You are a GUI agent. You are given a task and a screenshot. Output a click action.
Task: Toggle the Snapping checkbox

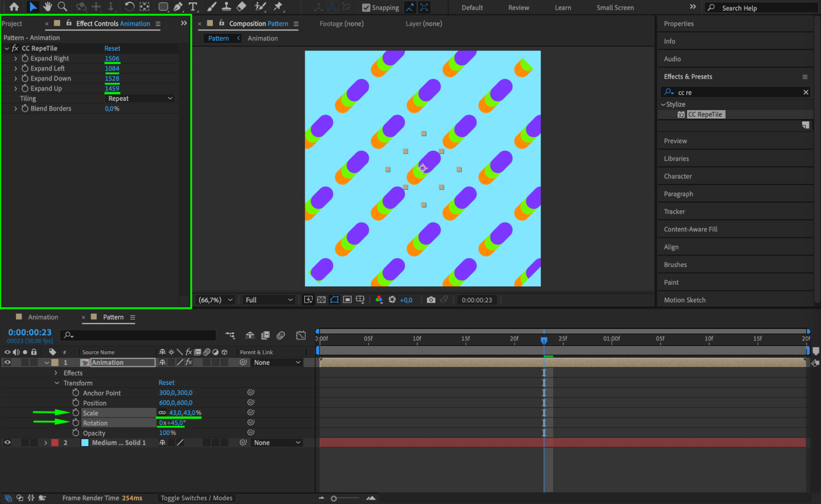point(366,8)
